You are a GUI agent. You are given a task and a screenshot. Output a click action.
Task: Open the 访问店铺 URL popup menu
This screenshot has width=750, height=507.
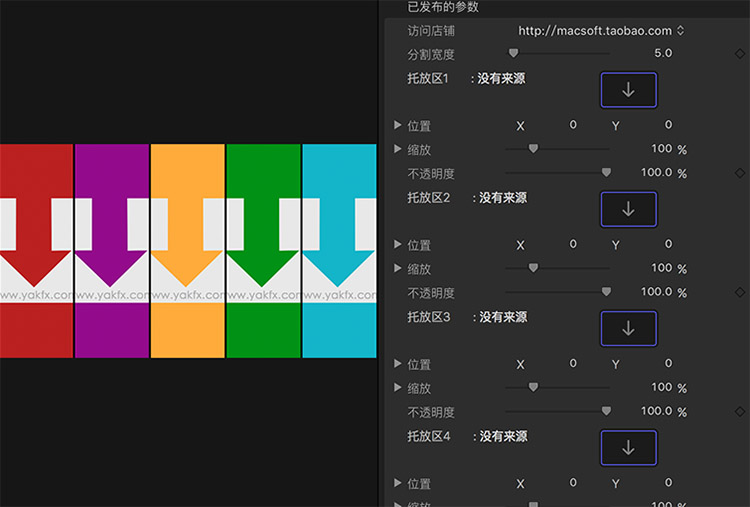(x=601, y=31)
